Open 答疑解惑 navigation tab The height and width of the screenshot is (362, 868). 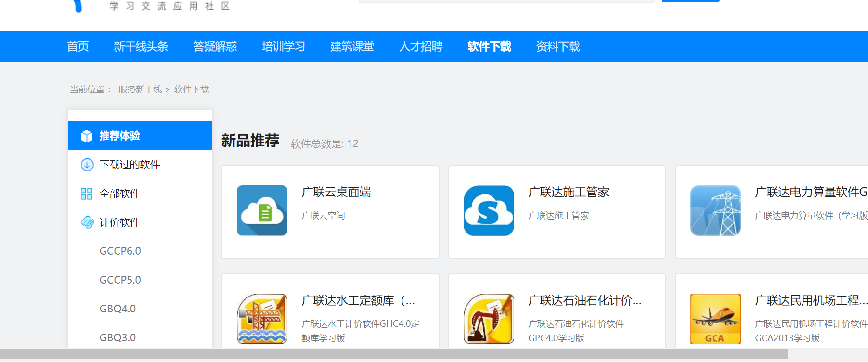[x=215, y=46]
